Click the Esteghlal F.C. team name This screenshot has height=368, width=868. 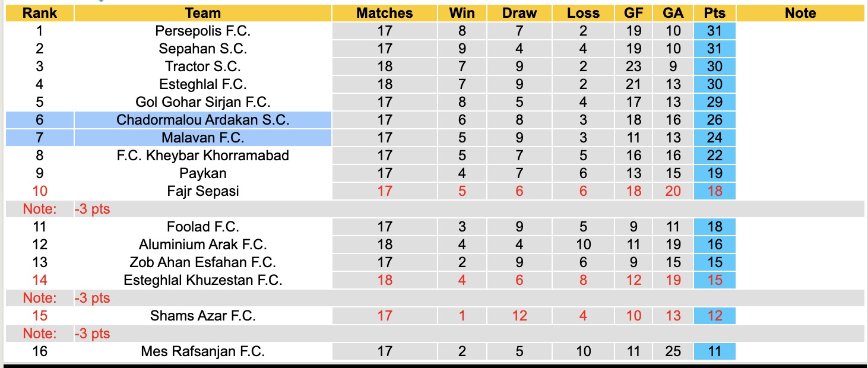(202, 84)
